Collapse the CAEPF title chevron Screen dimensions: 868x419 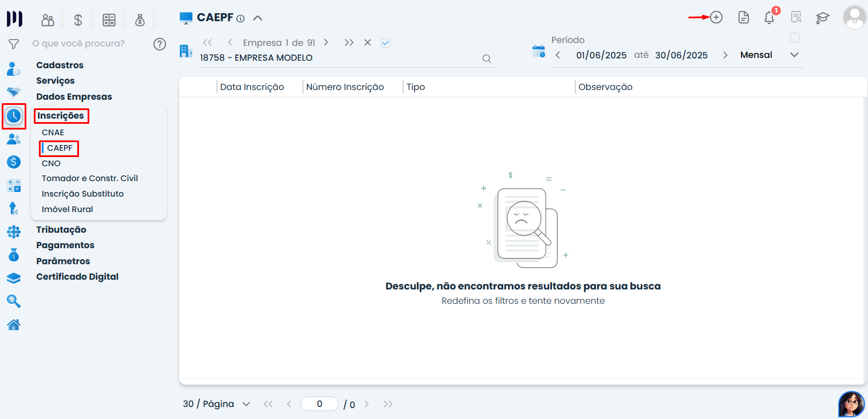coord(258,18)
